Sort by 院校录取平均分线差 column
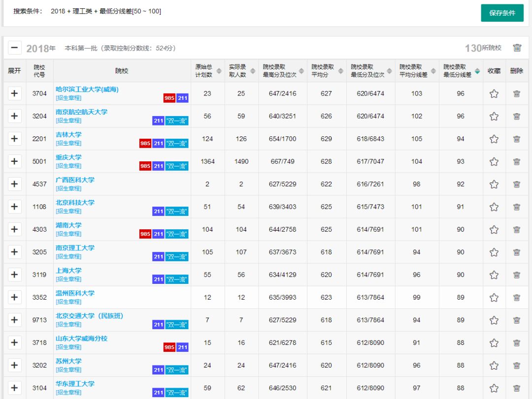 coord(433,71)
